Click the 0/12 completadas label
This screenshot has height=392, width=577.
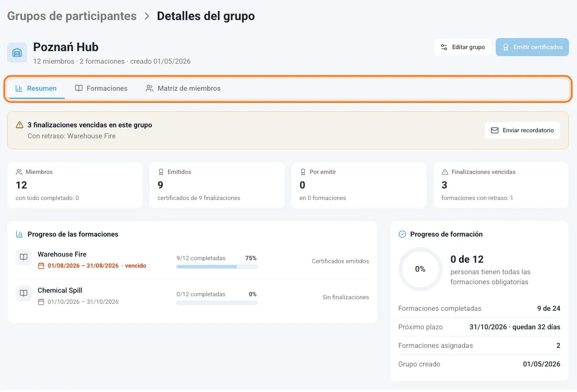[201, 294]
